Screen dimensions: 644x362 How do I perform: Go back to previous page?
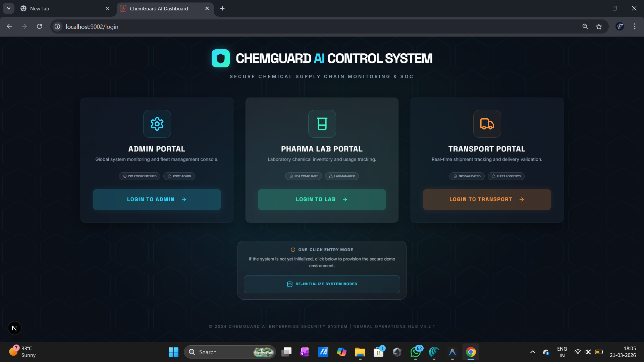pyautogui.click(x=9, y=26)
